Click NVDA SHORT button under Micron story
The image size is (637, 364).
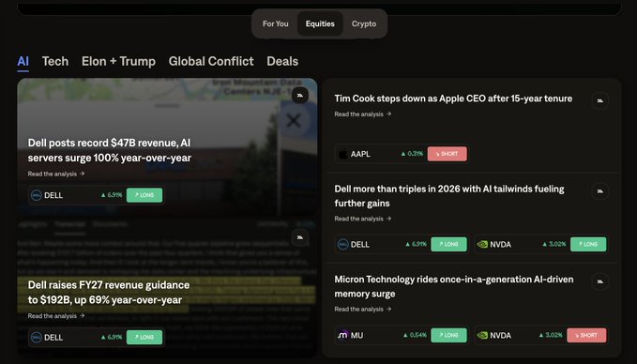pyautogui.click(x=586, y=335)
